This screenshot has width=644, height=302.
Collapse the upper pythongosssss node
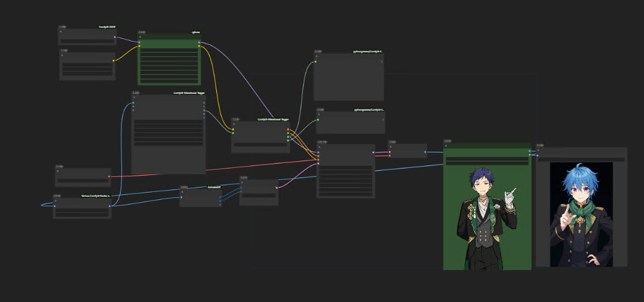pyautogui.click(x=316, y=56)
